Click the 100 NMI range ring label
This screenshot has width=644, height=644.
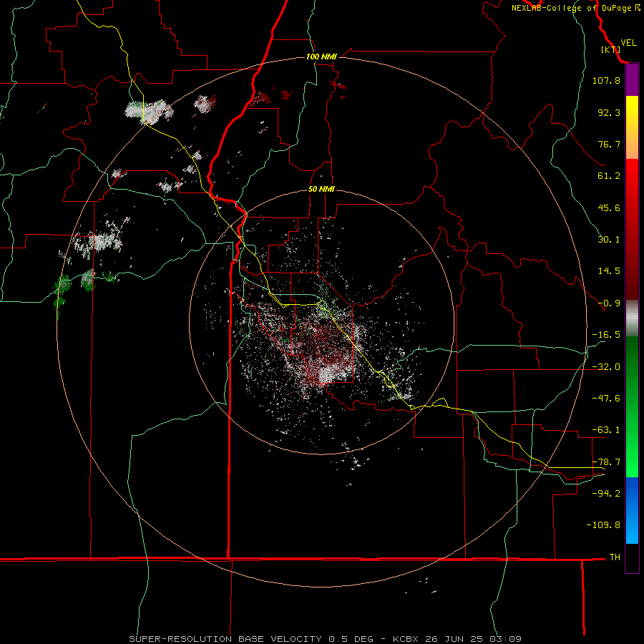click(321, 57)
